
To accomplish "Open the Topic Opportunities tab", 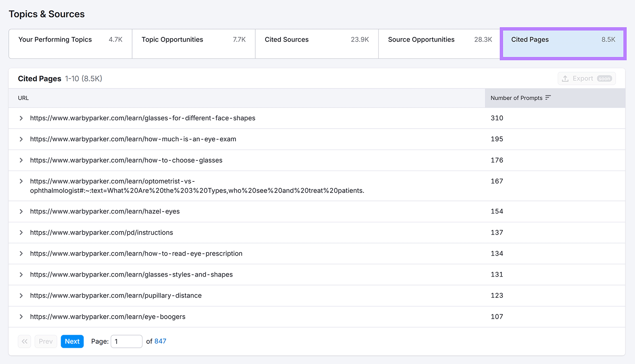I will pyautogui.click(x=193, y=44).
